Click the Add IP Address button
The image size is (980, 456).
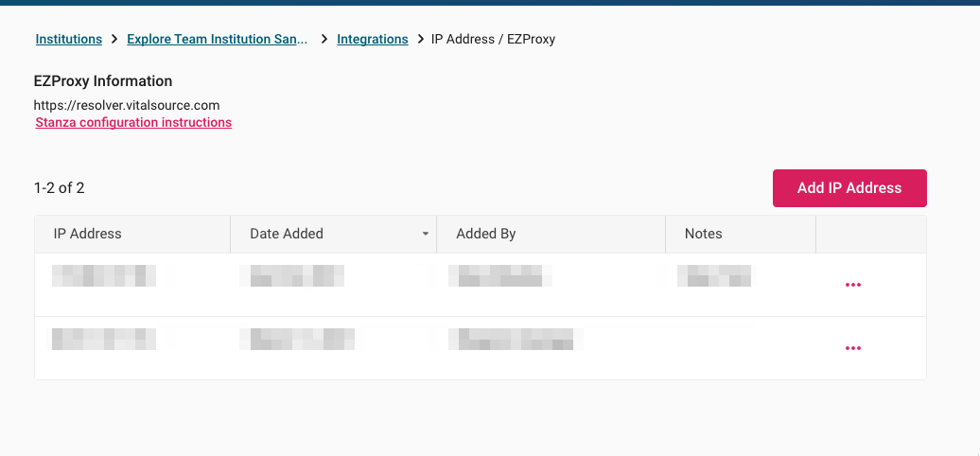coord(849,188)
